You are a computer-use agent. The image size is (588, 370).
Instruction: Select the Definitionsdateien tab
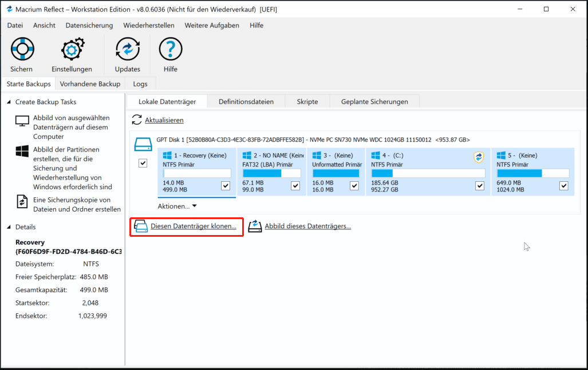point(246,101)
